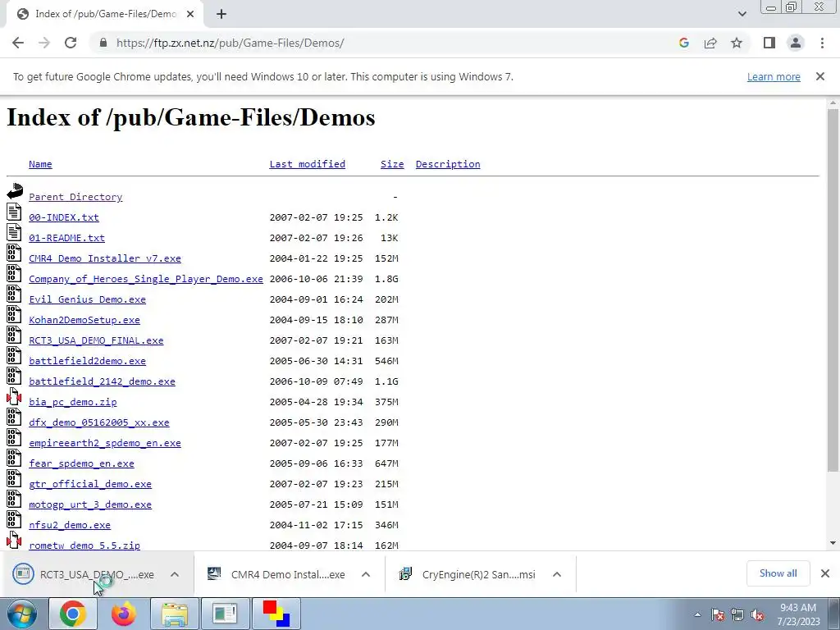The image size is (840, 630).
Task: View site security lock info
Action: coord(103,43)
